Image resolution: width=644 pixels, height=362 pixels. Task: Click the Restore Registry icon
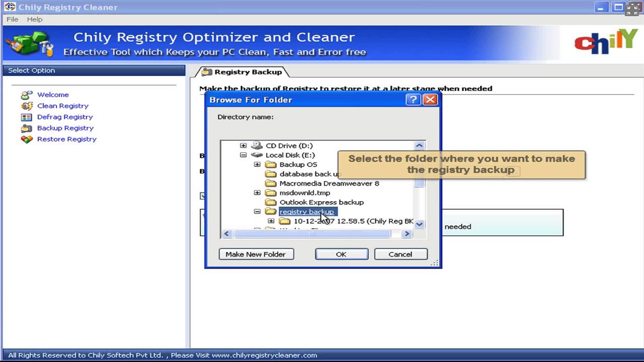27,139
